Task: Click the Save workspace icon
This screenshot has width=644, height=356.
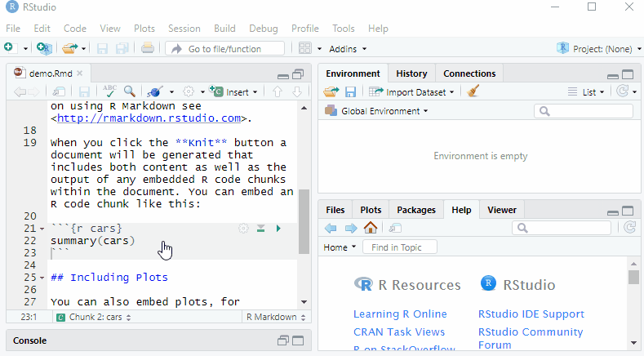Action: tap(350, 91)
